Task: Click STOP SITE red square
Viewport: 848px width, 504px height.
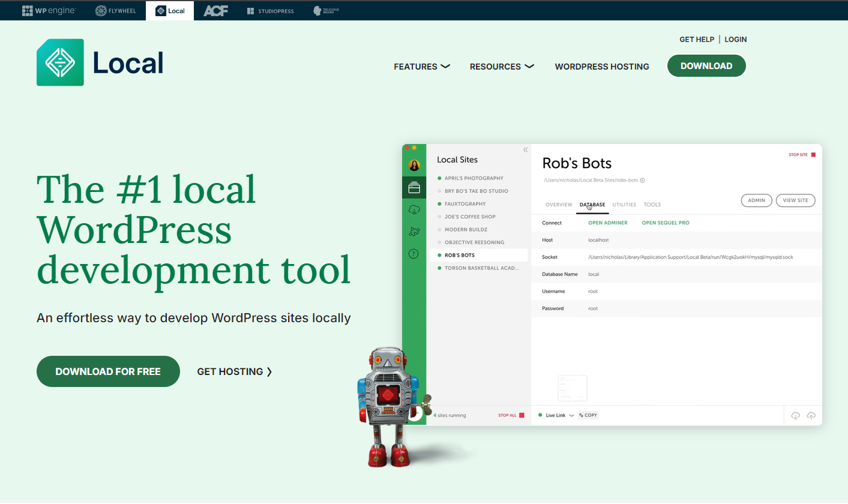Action: click(x=813, y=155)
